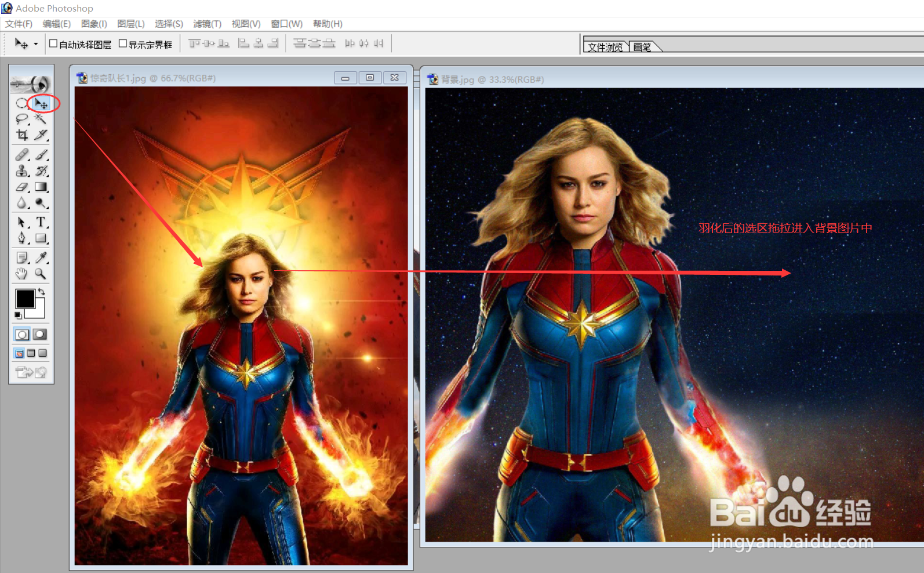Open the 图像(I) menu

pos(94,24)
